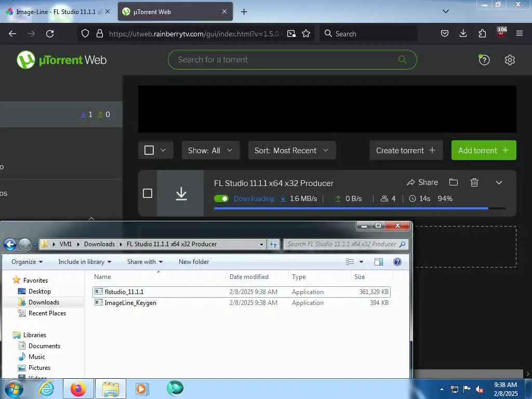Reload the current Firefox page
Viewport: 532px width, 399px height.
[x=50, y=34]
